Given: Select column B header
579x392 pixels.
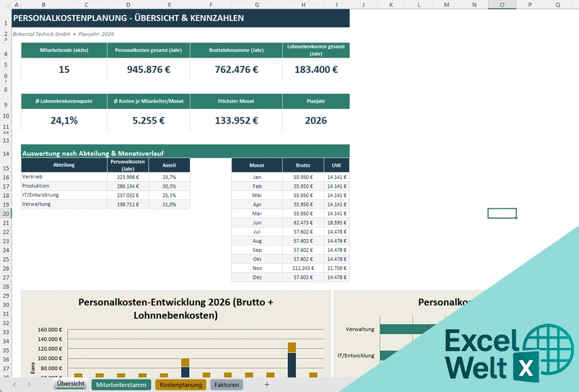Looking at the screenshot, I should point(43,5).
